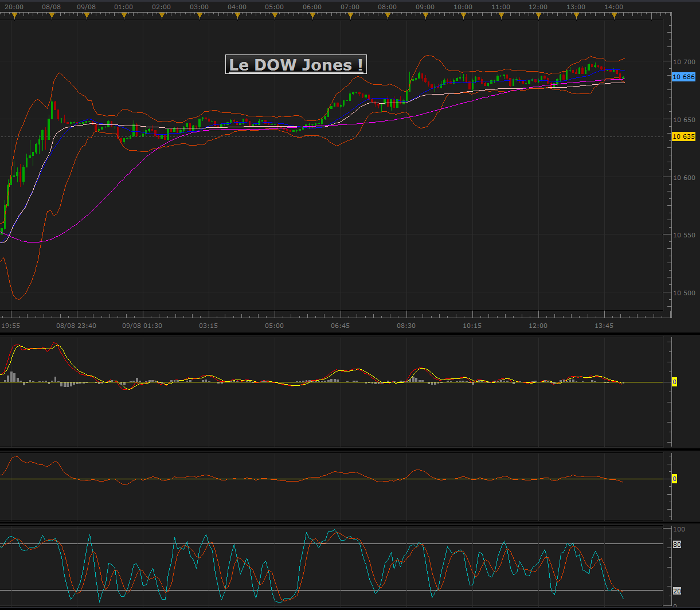Click the 06:45 time axis label
Viewport: 700px width, 610px height.
(341, 326)
